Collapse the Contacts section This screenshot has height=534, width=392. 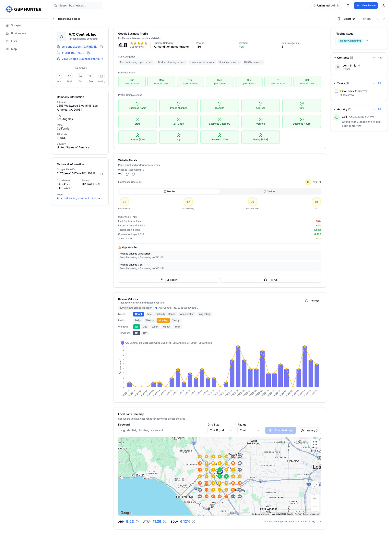(x=335, y=58)
